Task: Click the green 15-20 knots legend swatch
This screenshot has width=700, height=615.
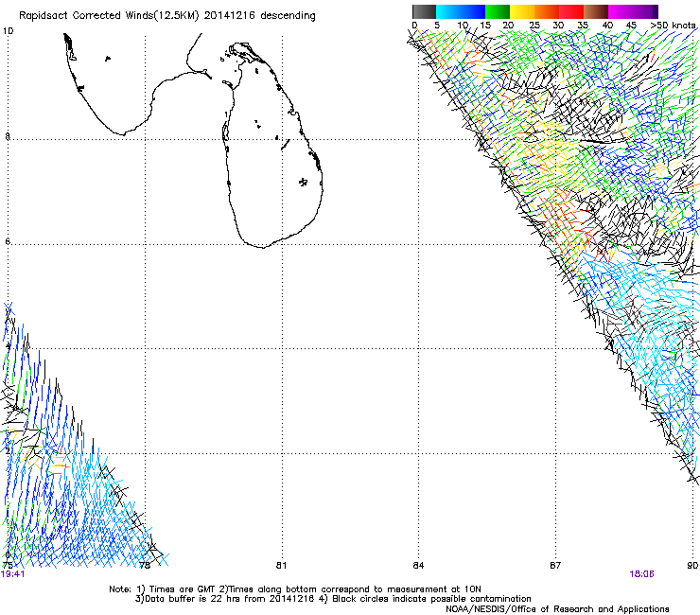Action: tap(498, 11)
